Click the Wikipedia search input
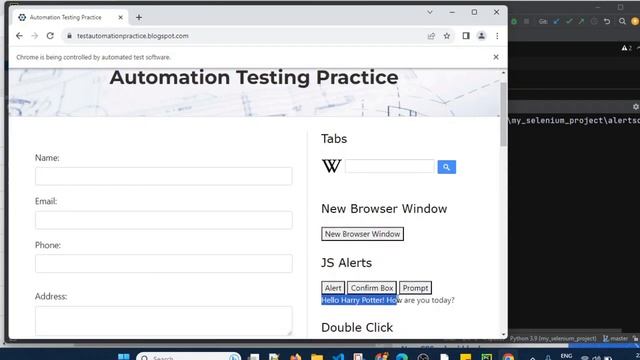The width and height of the screenshot is (640, 360). [x=390, y=166]
